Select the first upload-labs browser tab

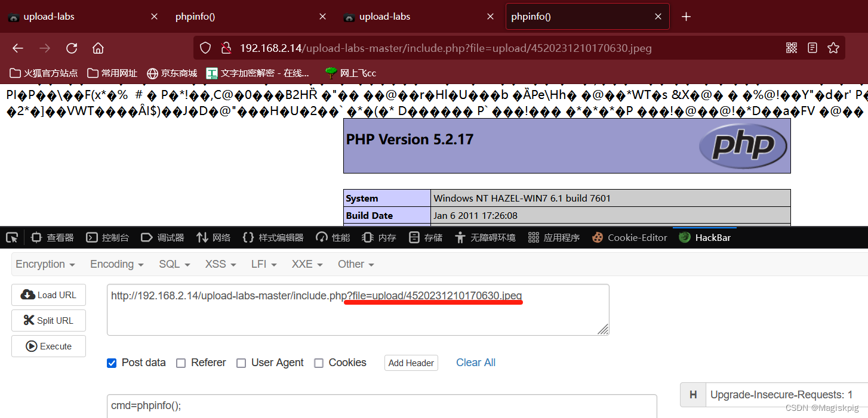click(48, 16)
